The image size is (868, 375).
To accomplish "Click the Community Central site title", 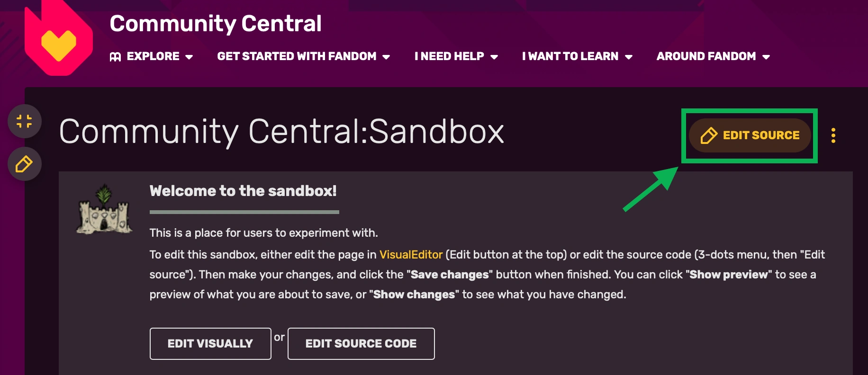I will tap(216, 24).
